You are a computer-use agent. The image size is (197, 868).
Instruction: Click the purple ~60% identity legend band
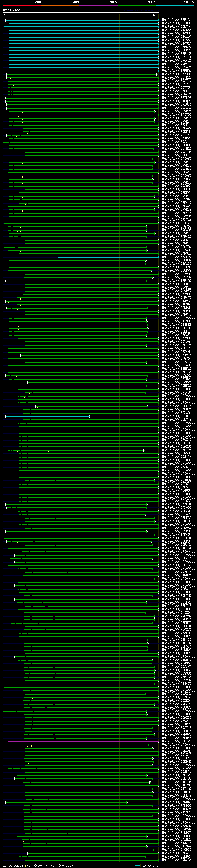coord(99,6)
